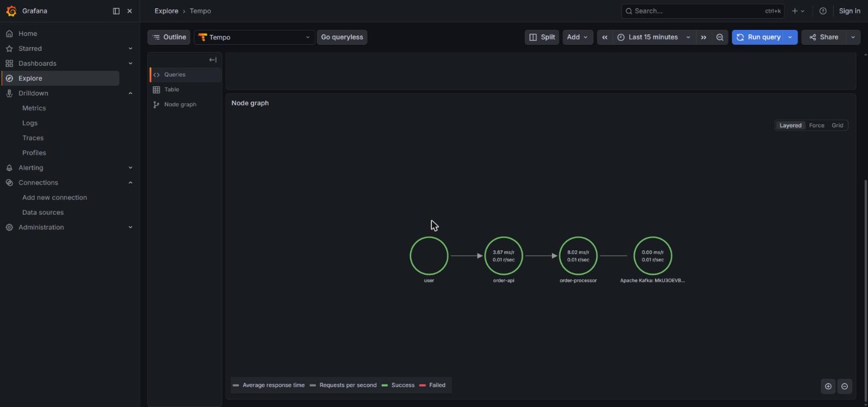This screenshot has width=868, height=407.
Task: Switch to Force layout
Action: 817,126
